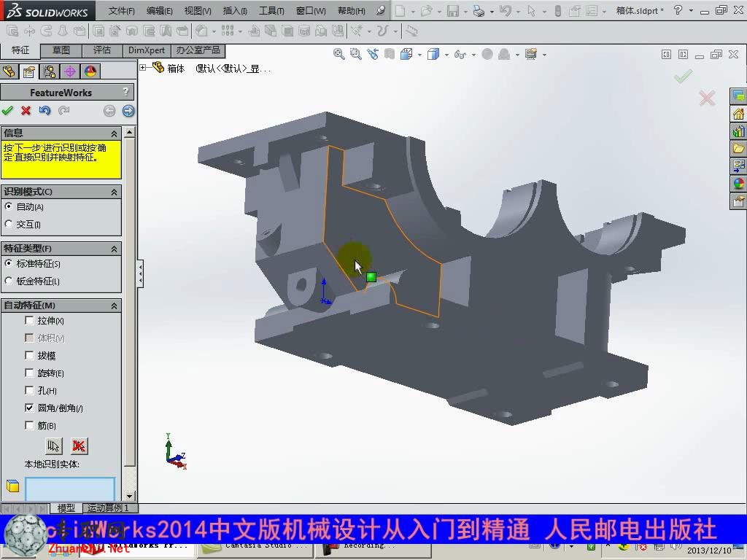Viewport: 747px width, 560px height.
Task: Click the Print icon in the title toolbar
Action: (479, 11)
